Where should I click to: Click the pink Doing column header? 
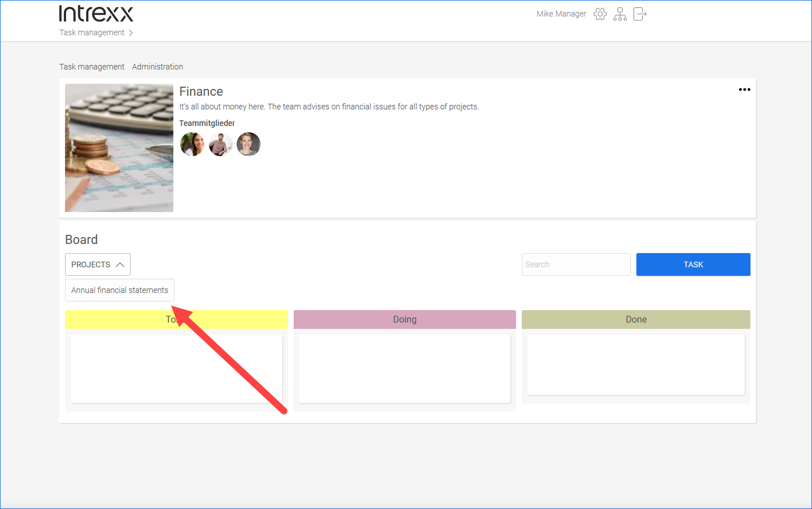pos(405,319)
